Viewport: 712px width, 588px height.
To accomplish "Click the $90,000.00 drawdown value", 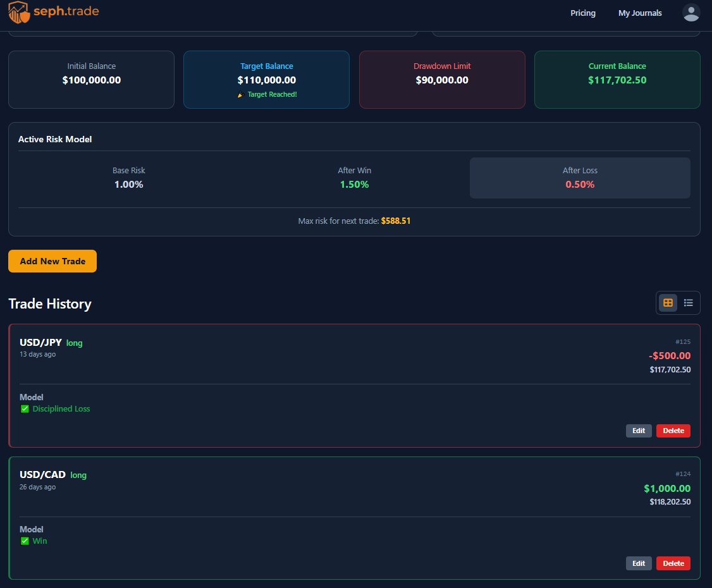I will pos(442,80).
